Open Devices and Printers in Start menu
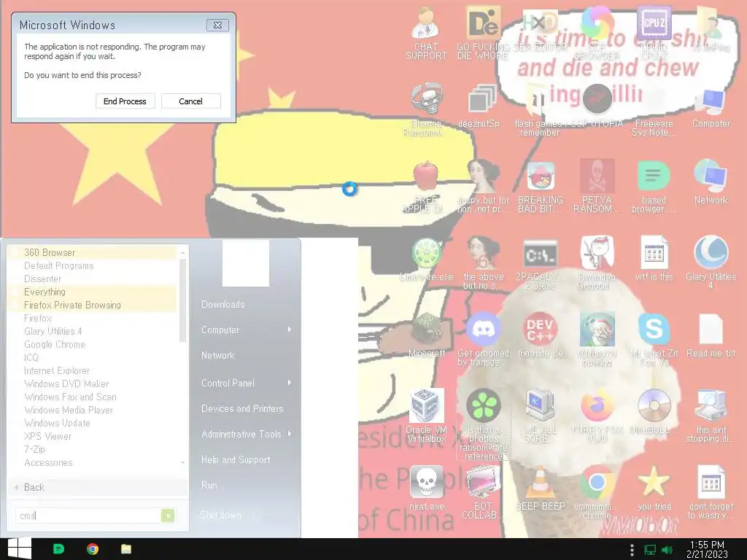Image resolution: width=747 pixels, height=560 pixels. click(x=242, y=408)
